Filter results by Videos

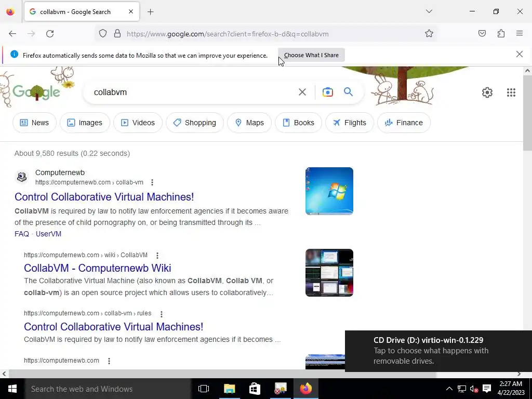tap(138, 123)
